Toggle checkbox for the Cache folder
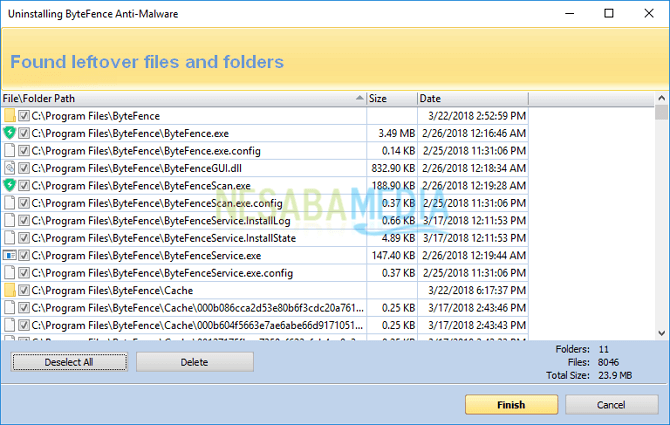 (x=24, y=290)
